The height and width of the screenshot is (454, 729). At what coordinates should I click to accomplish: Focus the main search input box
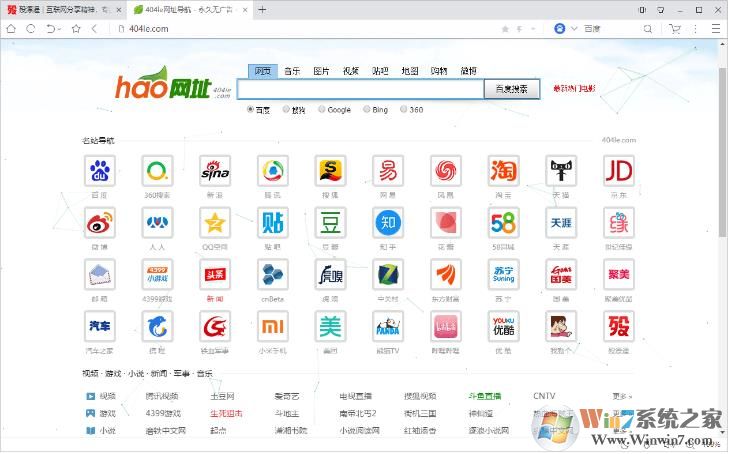(x=360, y=89)
